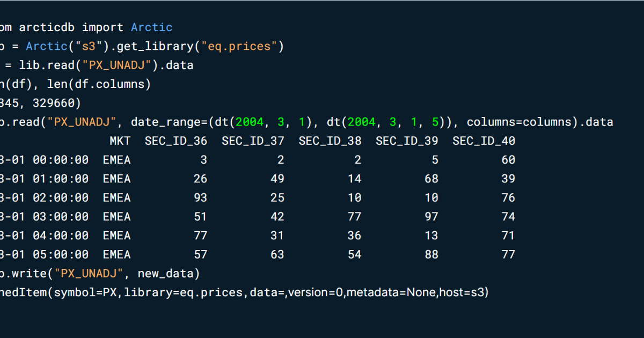Click the SEC_ID_37 column header
644x338 pixels.
[x=253, y=141]
